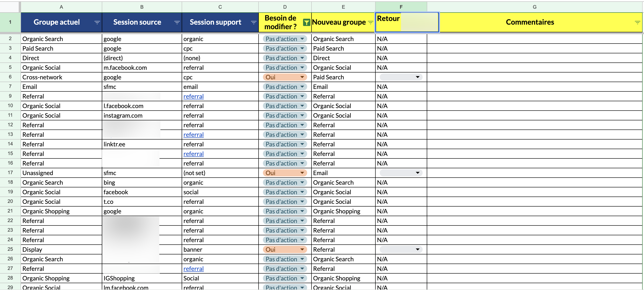This screenshot has width=644, height=290.
Task: Open filter icon in Session support header
Action: pos(254,23)
